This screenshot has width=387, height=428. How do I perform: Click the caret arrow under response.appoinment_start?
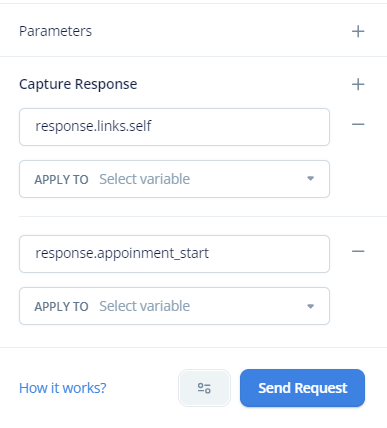[310, 306]
